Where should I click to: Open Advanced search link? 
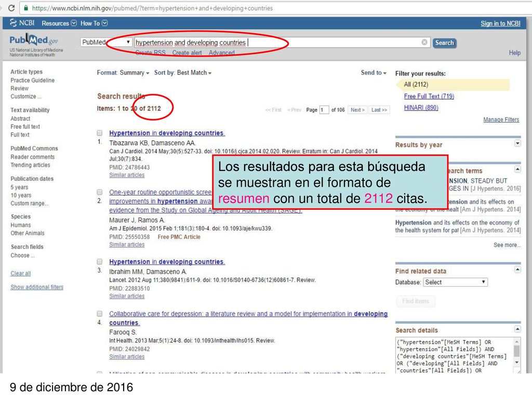pyautogui.click(x=221, y=52)
